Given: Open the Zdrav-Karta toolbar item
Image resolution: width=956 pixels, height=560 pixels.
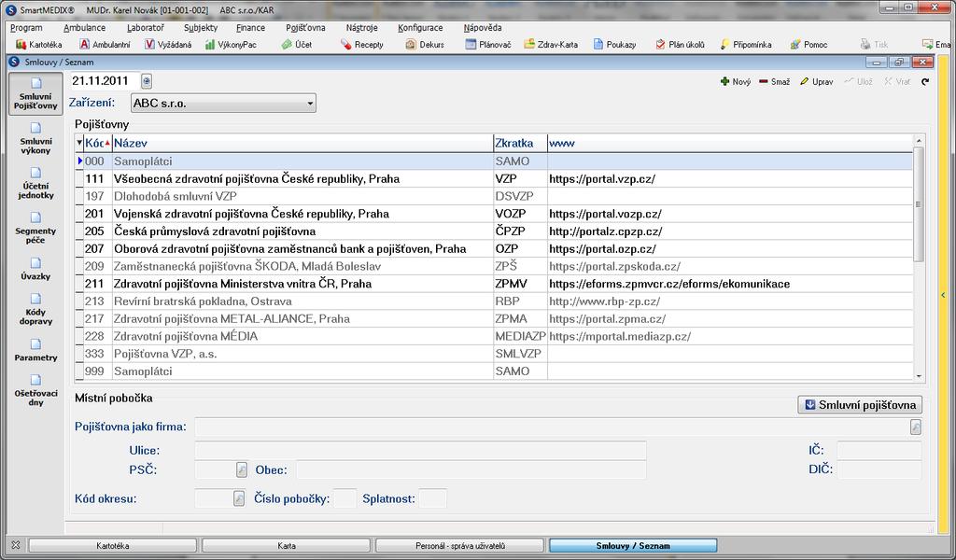Looking at the screenshot, I should 551,45.
